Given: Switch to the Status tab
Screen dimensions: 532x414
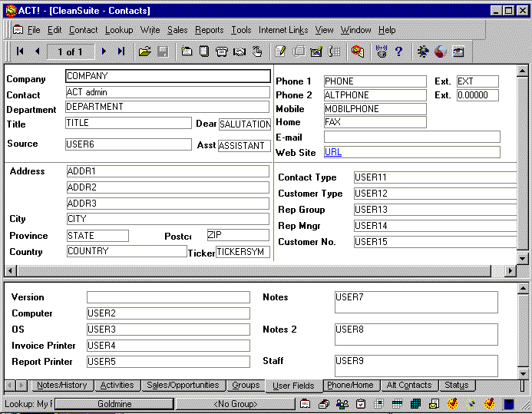Looking at the screenshot, I should (457, 385).
